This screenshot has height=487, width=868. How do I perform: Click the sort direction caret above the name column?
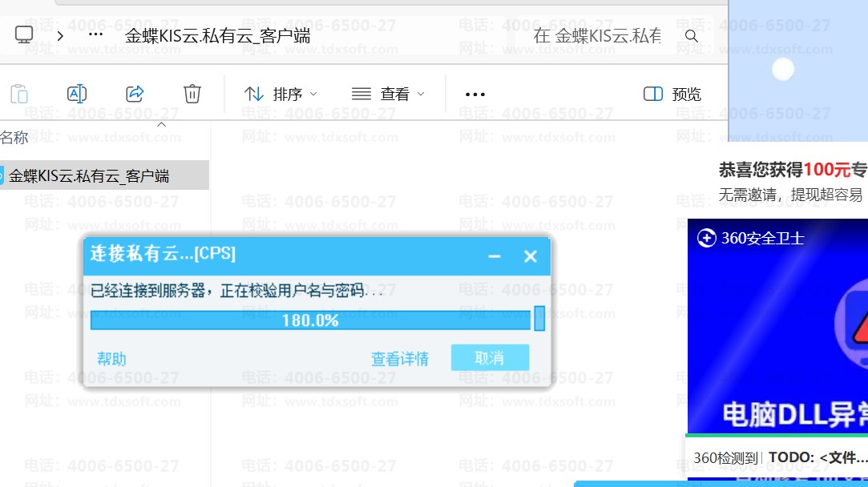point(162,124)
